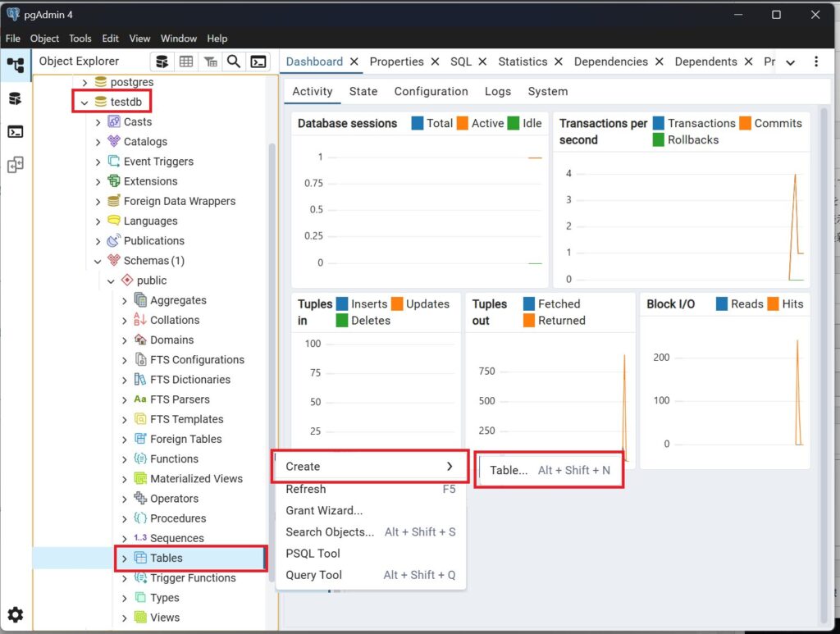
Task: Click the Collations node icon
Action: point(140,320)
